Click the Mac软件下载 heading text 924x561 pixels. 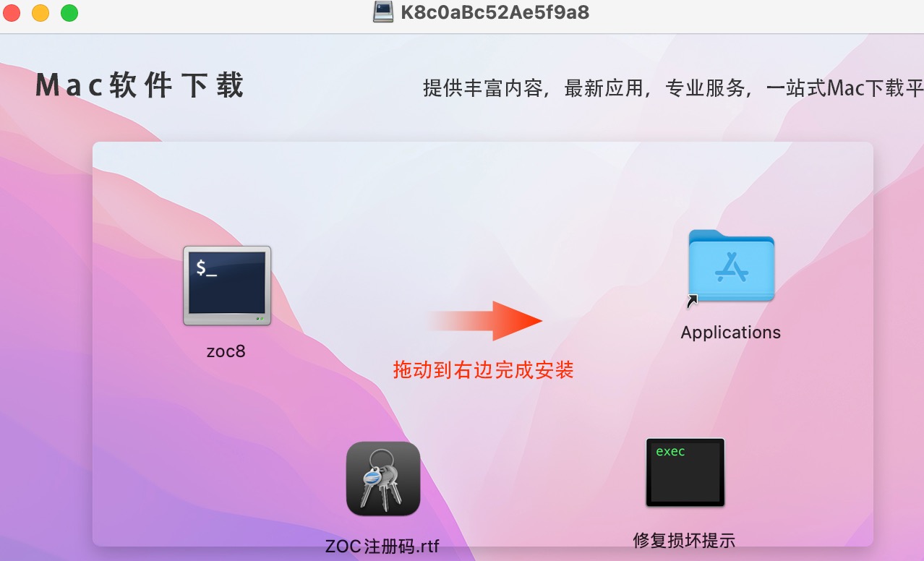pyautogui.click(x=140, y=85)
